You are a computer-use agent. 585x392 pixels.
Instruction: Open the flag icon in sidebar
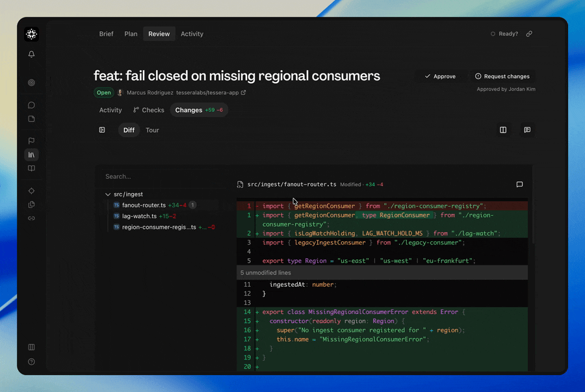click(x=31, y=140)
